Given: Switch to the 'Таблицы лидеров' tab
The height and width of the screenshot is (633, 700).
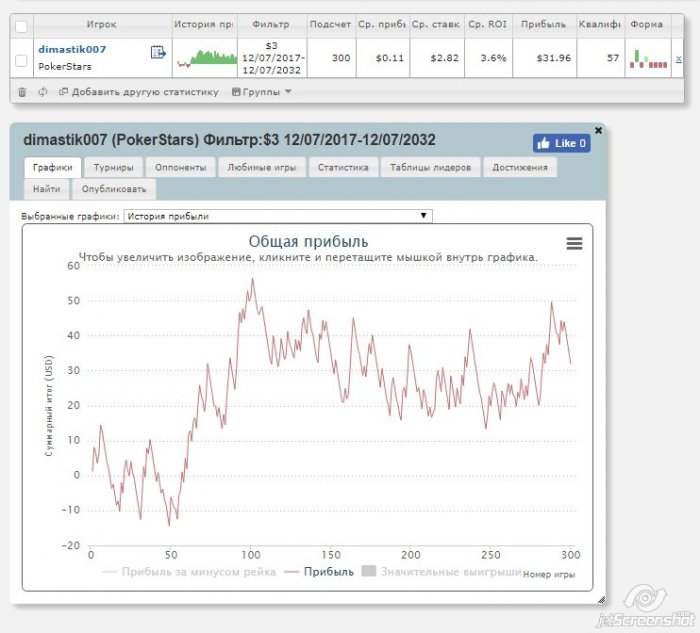Looking at the screenshot, I should [x=430, y=167].
